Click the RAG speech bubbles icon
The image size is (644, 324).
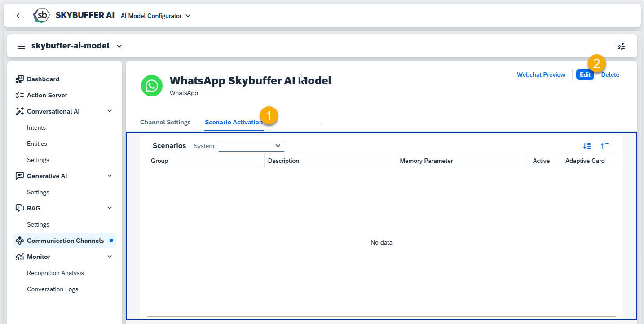point(19,208)
